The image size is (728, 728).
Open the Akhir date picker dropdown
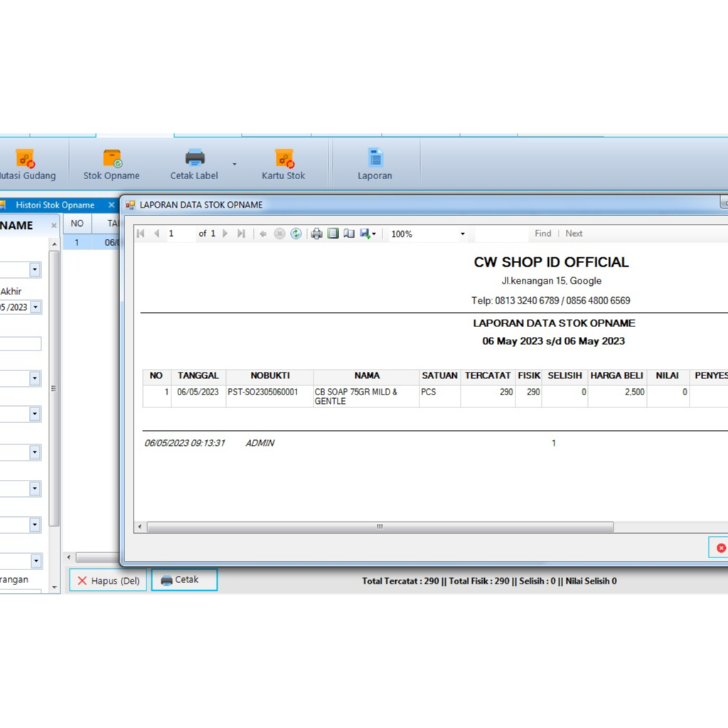click(35, 307)
